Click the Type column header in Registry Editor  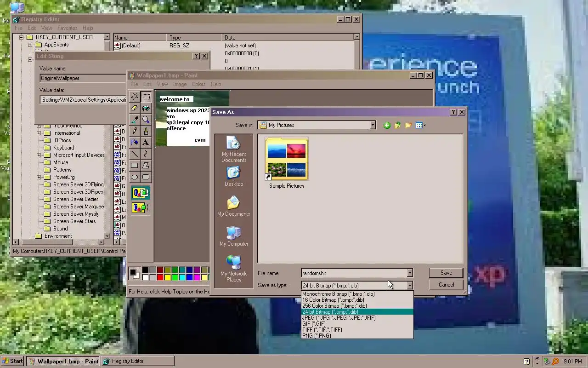coord(193,38)
